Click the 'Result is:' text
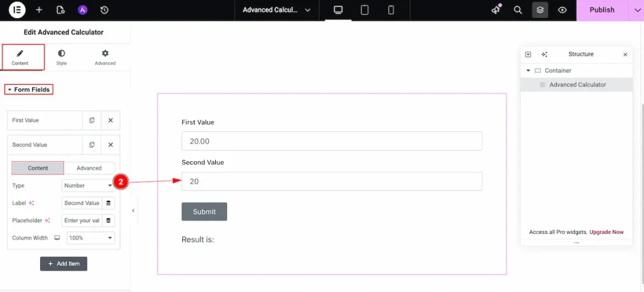The image size is (644, 292). (198, 239)
